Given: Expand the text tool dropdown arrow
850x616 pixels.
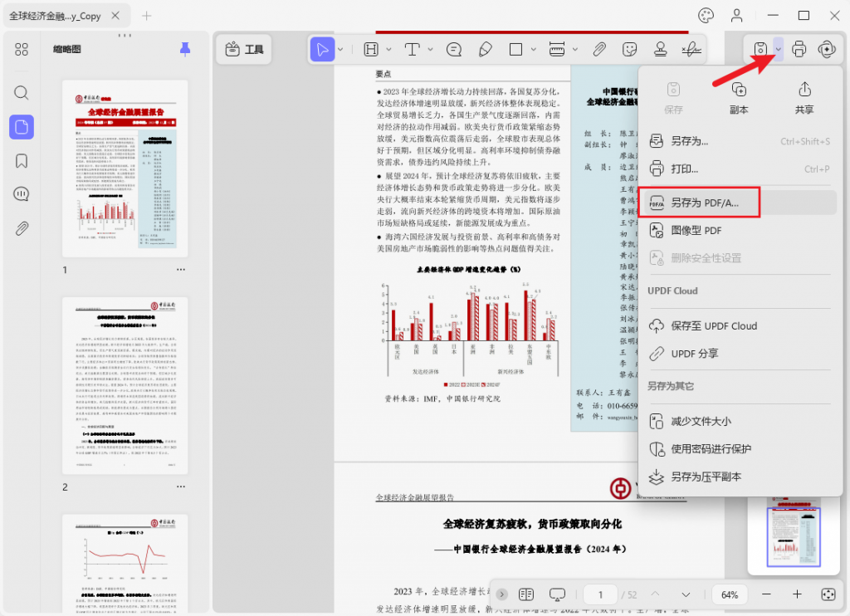Looking at the screenshot, I should [x=431, y=49].
